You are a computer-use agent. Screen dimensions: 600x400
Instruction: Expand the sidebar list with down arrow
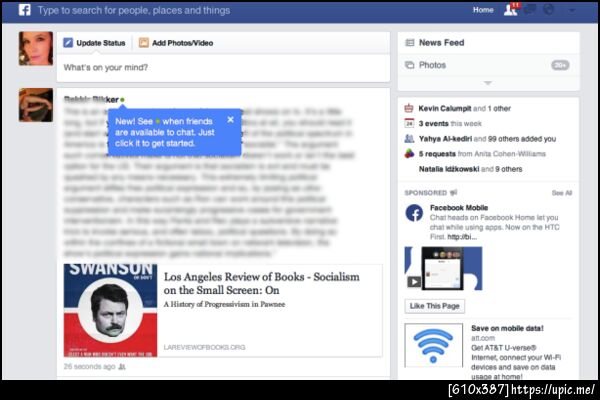click(488, 83)
